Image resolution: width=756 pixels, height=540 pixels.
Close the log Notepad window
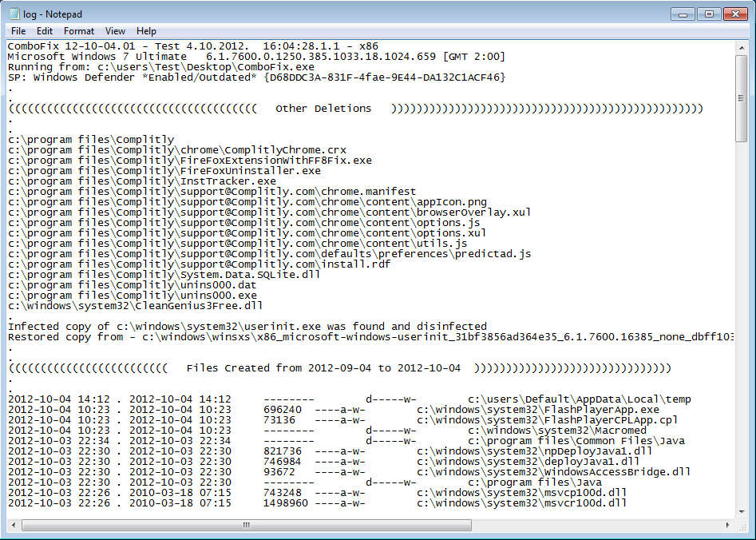(x=735, y=14)
